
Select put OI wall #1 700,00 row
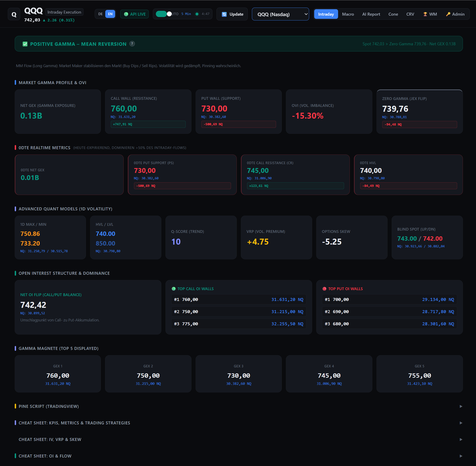coord(390,299)
